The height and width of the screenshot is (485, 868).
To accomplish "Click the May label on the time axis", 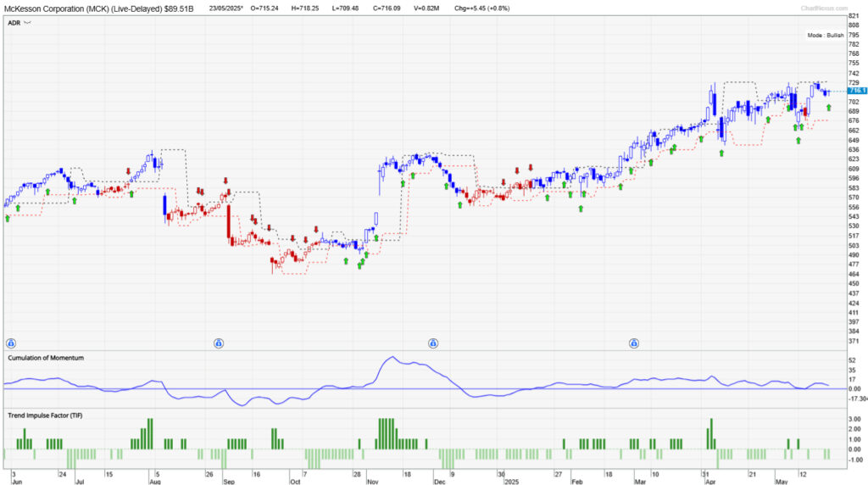I will [x=781, y=482].
